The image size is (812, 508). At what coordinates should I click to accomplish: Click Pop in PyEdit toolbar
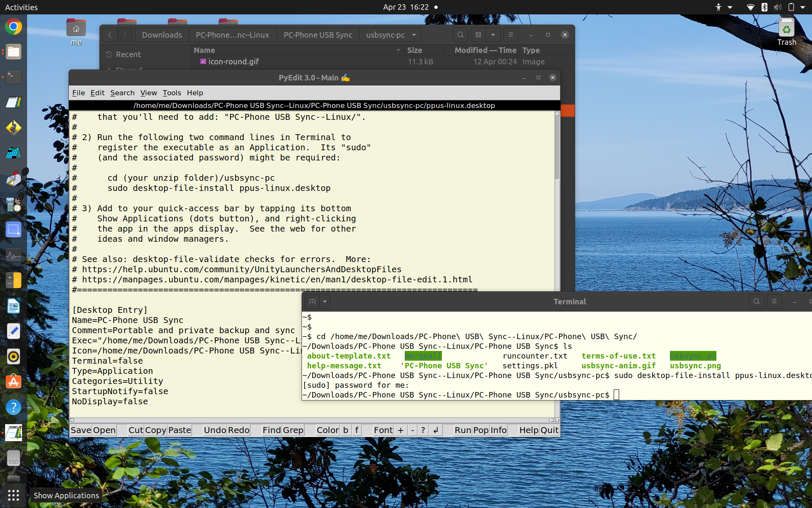point(481,430)
